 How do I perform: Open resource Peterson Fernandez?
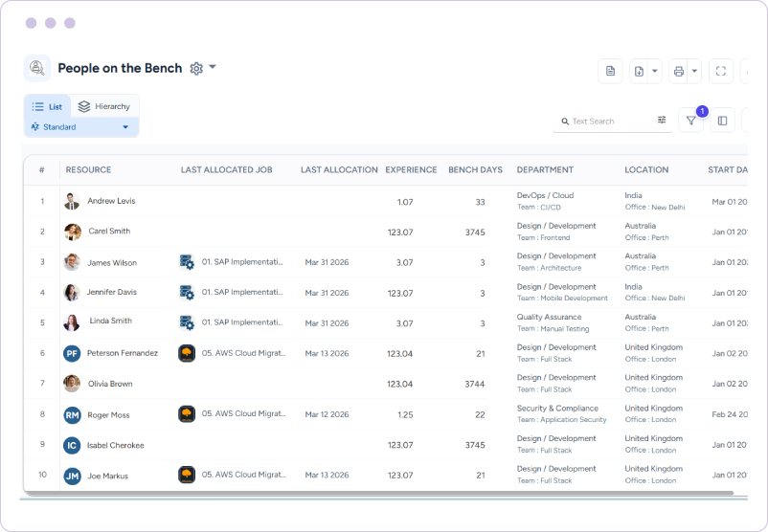(x=123, y=353)
